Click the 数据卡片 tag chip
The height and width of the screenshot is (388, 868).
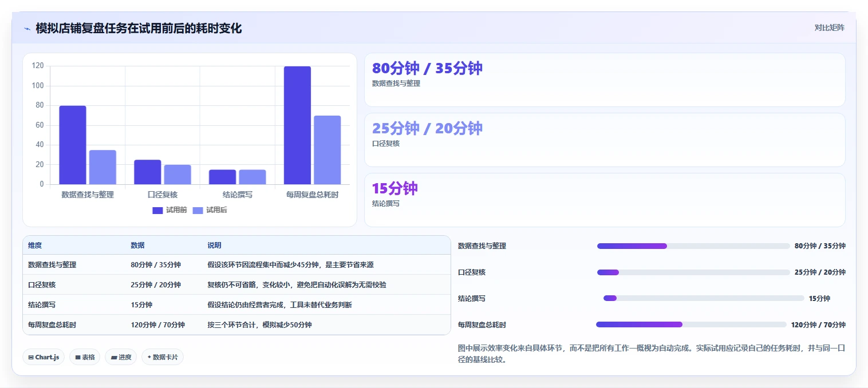tap(163, 357)
